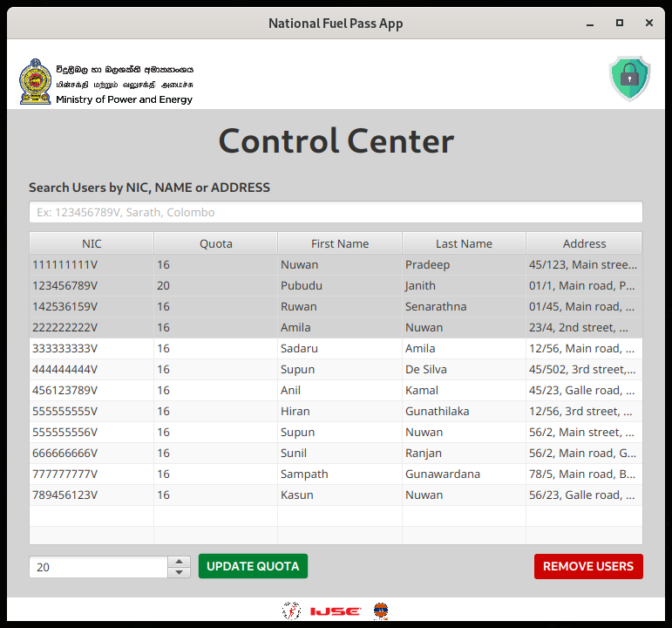Select the row with NIC 555555555V
The height and width of the screenshot is (628, 672).
tap(336, 412)
